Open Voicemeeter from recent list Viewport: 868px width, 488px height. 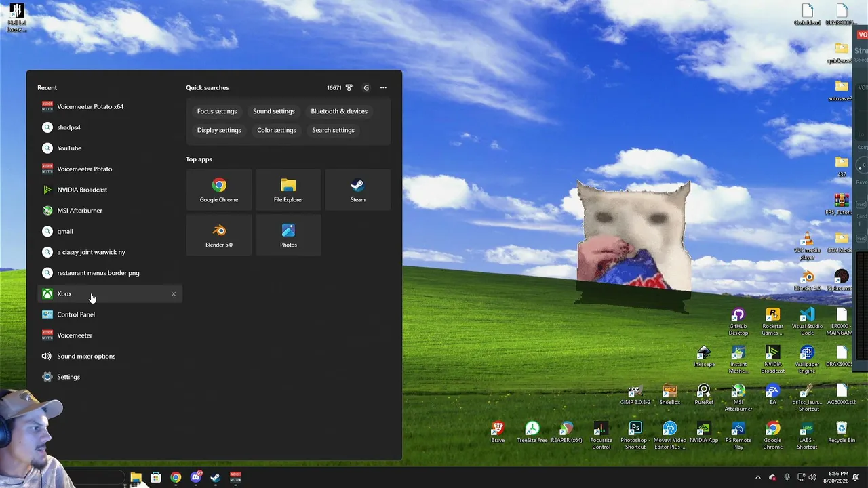(x=110, y=335)
